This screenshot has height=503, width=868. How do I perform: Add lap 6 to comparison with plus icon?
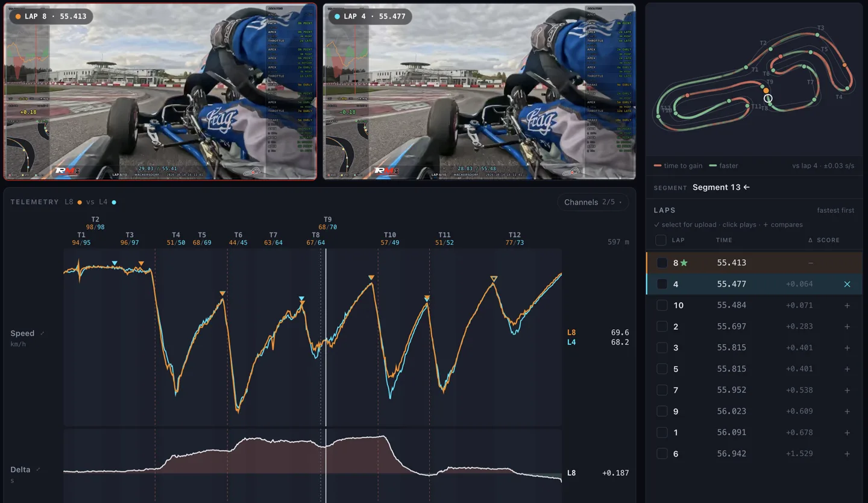(x=847, y=454)
